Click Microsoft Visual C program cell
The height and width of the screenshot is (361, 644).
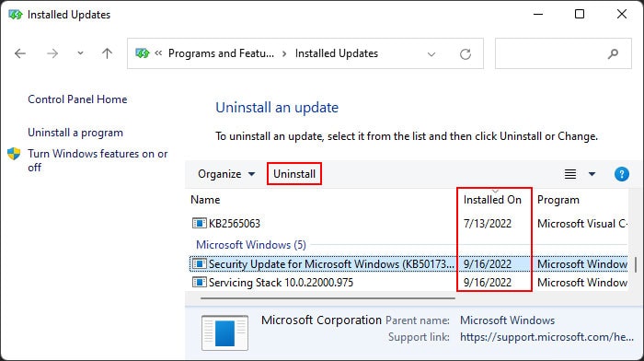(x=582, y=224)
